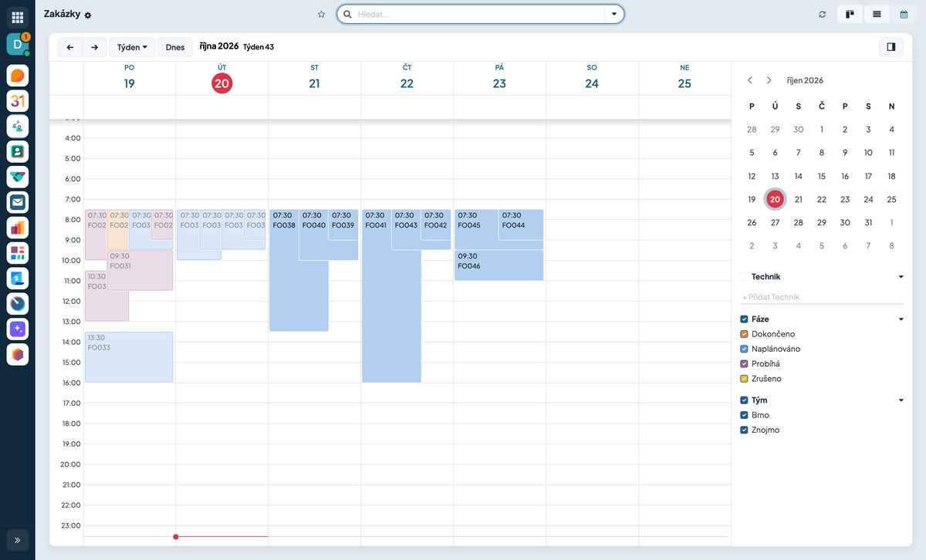
Task: Go to the next week with right arrow
Action: [x=94, y=47]
